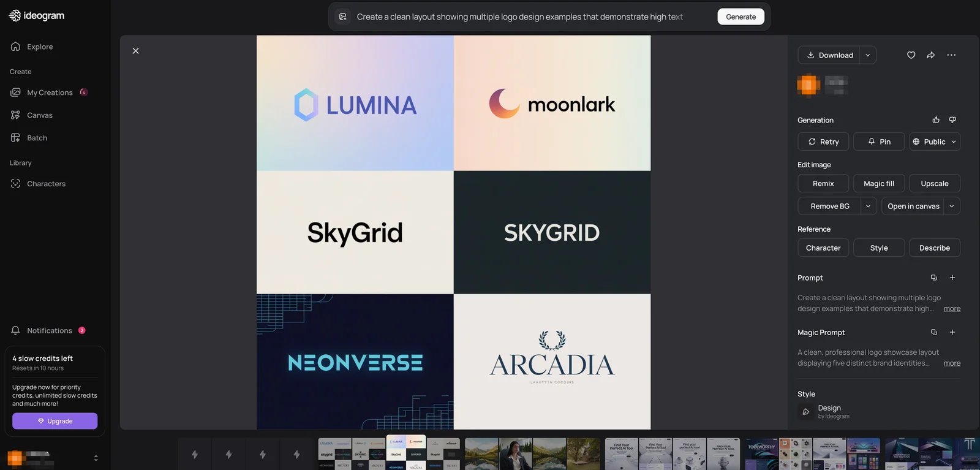This screenshot has width=980, height=470.
Task: Click the My Creations count badge
Action: click(84, 93)
